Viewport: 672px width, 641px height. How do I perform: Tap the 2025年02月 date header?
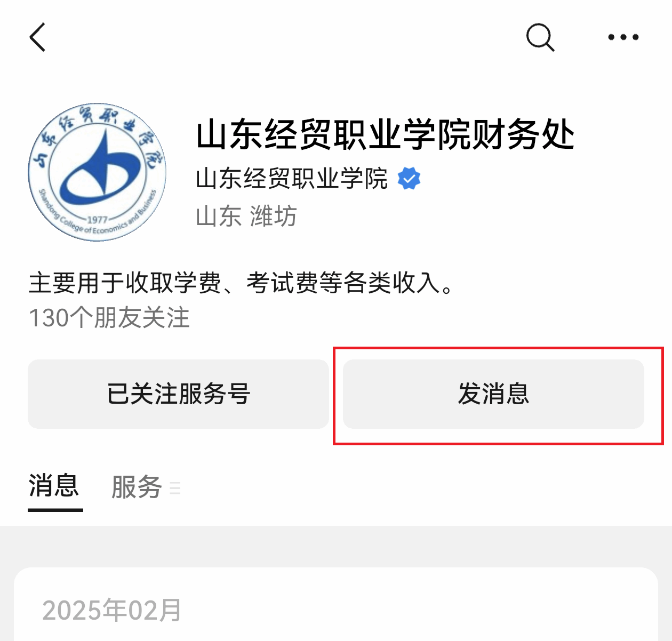[x=112, y=611]
